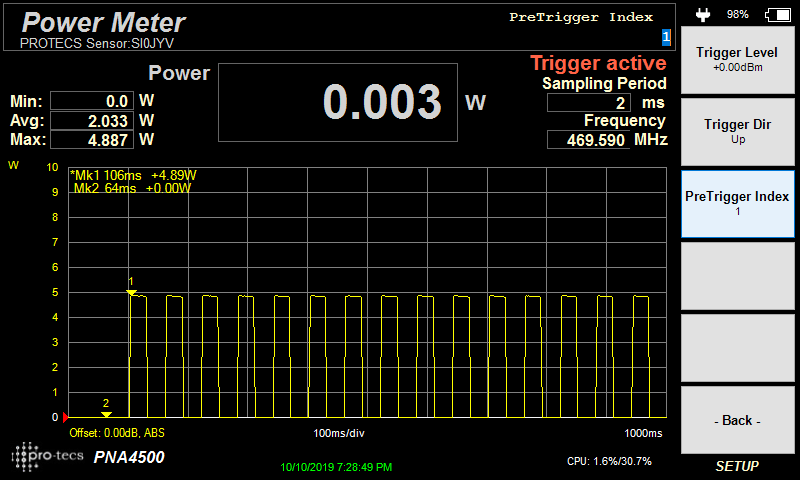Viewport: 800px width, 480px height.
Task: Click the Avg power value box
Action: [x=91, y=120]
